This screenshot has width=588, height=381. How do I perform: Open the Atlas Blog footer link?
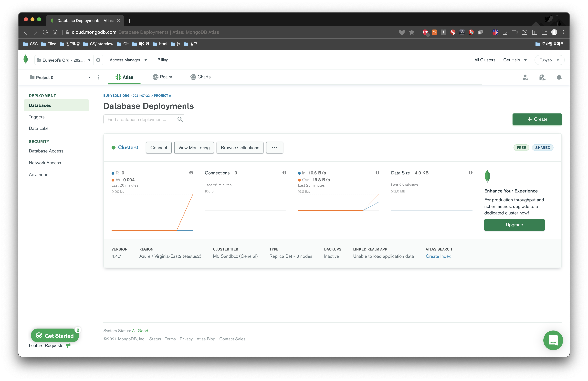tap(206, 339)
